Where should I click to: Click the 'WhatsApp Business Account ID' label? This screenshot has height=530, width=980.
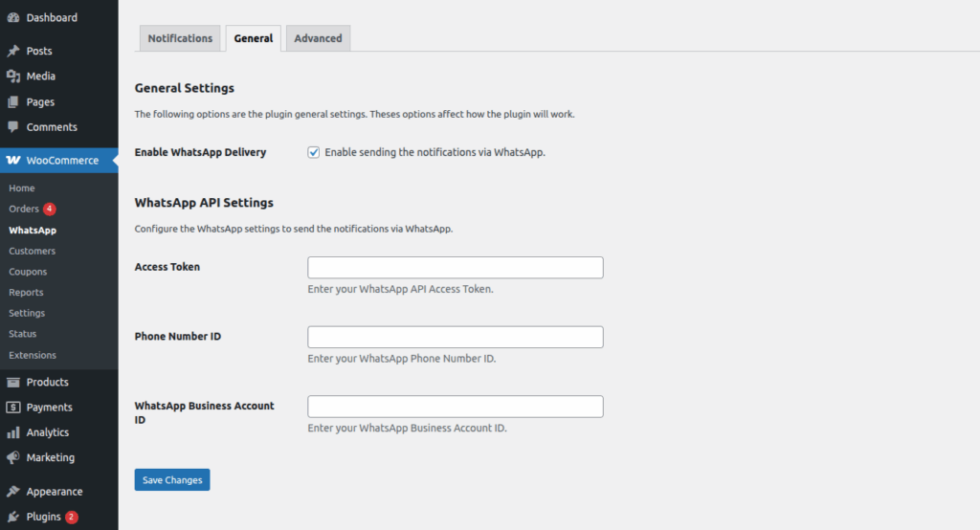tap(205, 412)
